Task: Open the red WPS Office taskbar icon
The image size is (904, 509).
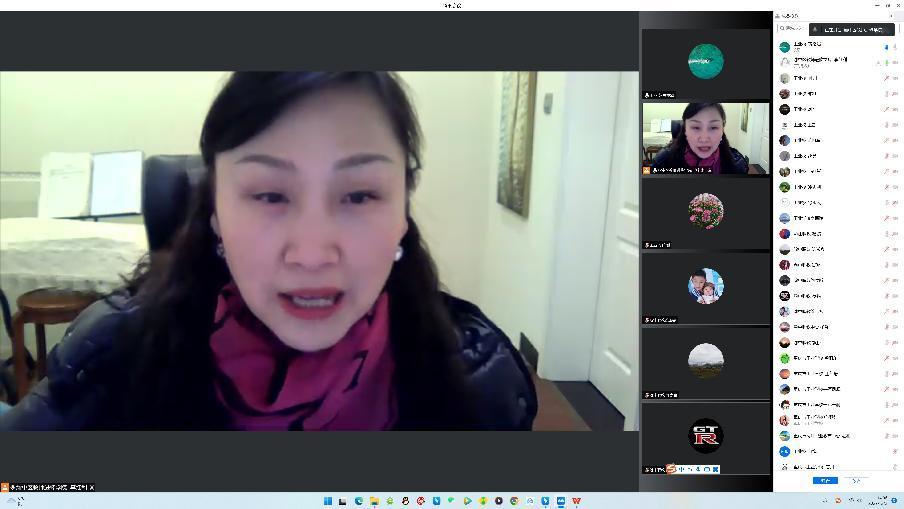Action: [576, 501]
